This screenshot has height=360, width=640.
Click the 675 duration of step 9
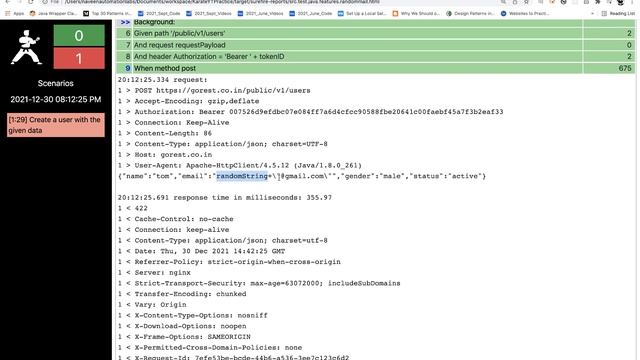click(624, 68)
